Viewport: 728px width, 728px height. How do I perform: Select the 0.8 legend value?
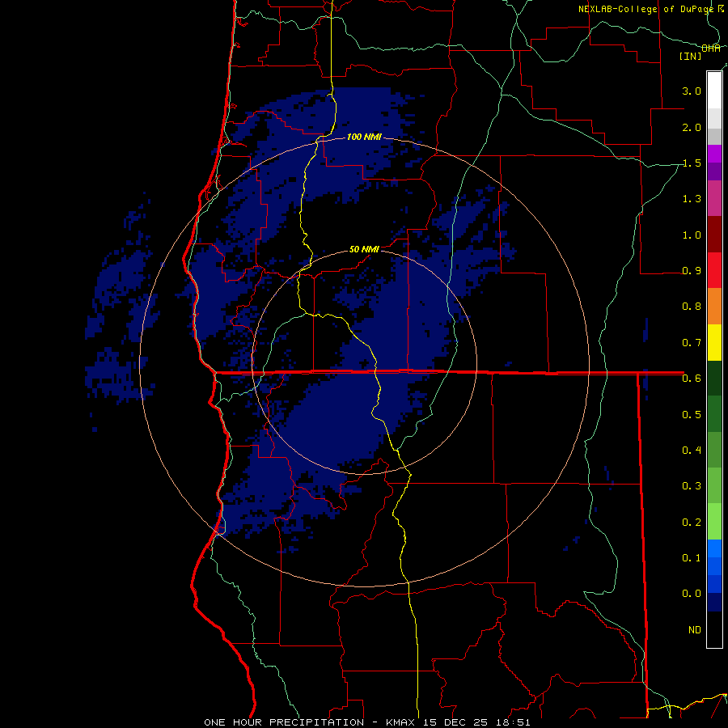tap(692, 307)
